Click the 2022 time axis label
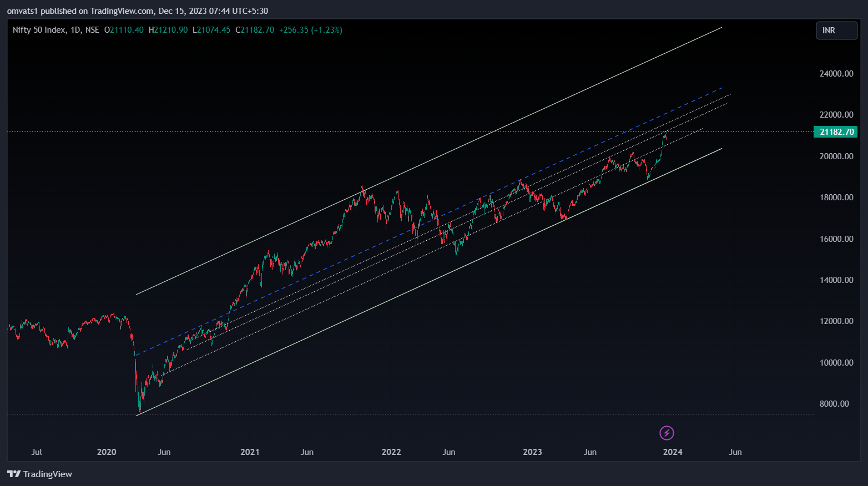The height and width of the screenshot is (486, 868). [x=391, y=452]
